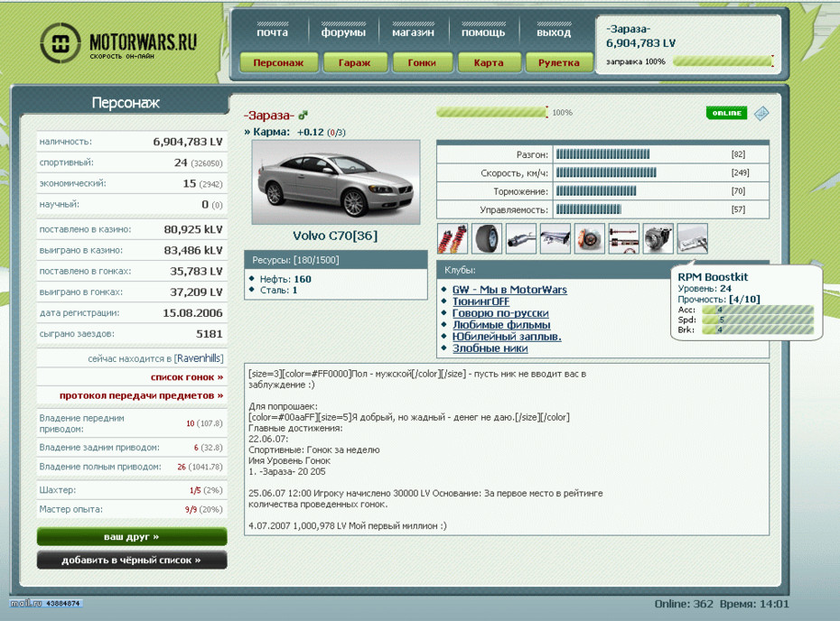The width and height of the screenshot is (840, 621).
Task: Open the почта menu item
Action: point(272,32)
